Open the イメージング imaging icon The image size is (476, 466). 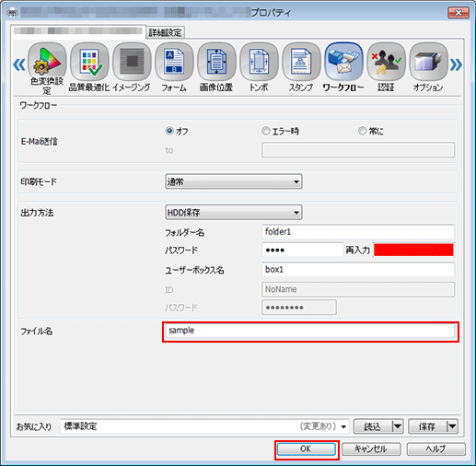click(132, 62)
